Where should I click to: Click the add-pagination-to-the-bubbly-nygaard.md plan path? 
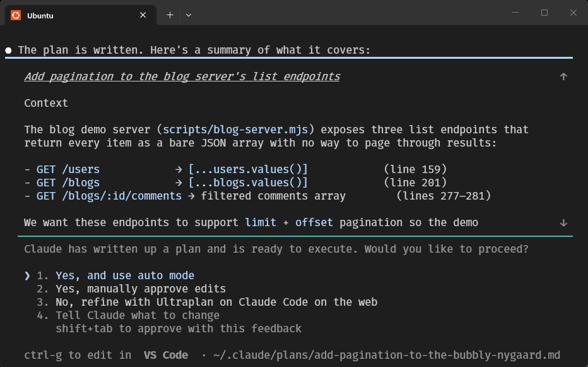(386, 356)
